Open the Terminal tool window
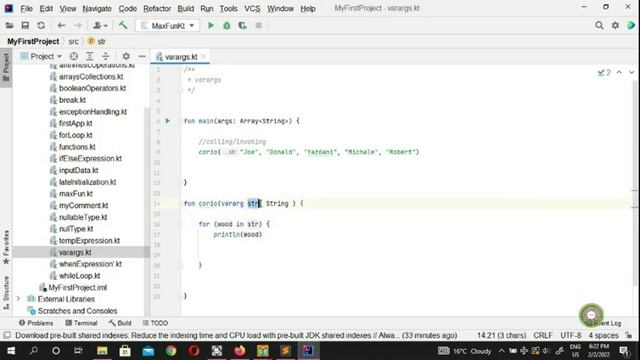 coord(81,323)
